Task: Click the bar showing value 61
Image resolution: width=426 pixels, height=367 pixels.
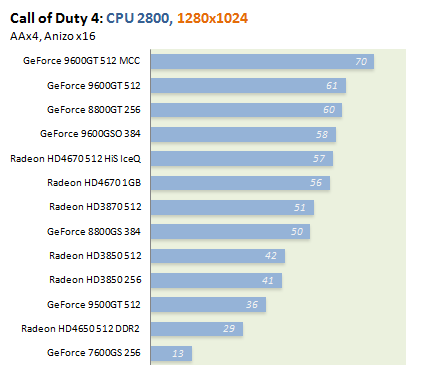Action: (248, 86)
